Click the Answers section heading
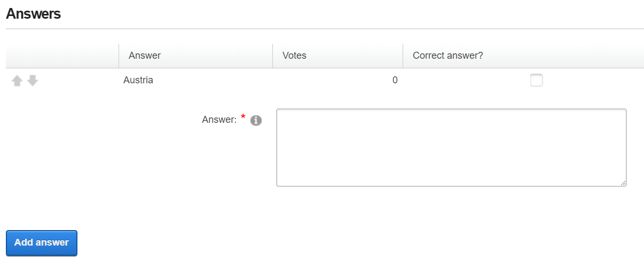This screenshot has width=644, height=268. point(33,14)
